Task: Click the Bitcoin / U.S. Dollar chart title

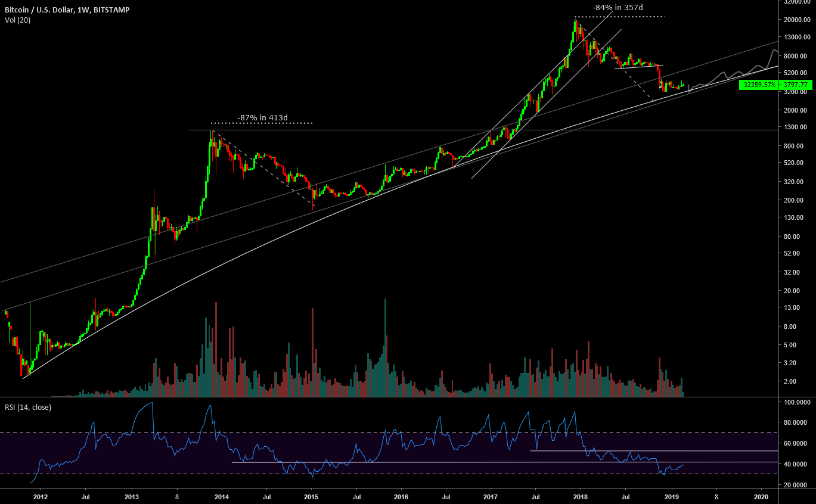Action: click(x=66, y=10)
